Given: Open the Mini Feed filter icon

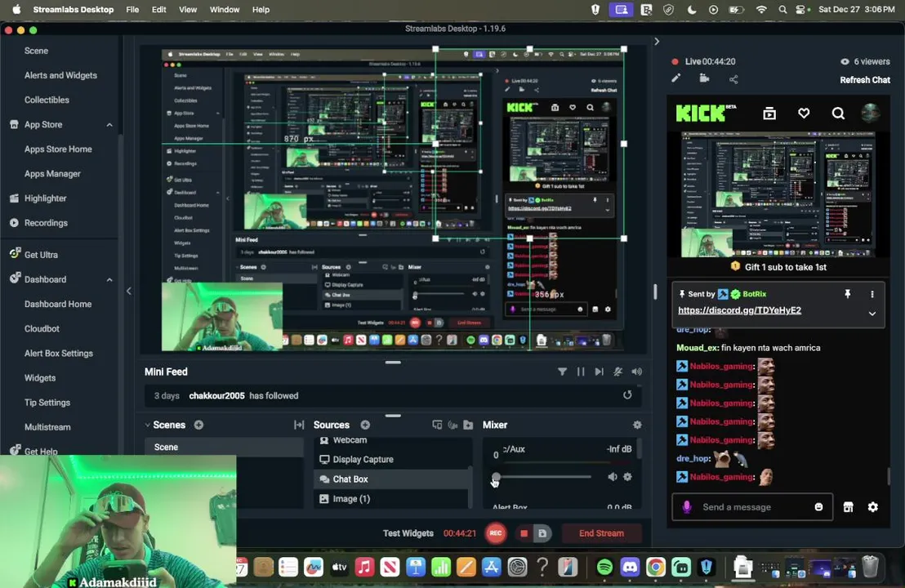Looking at the screenshot, I should point(562,372).
